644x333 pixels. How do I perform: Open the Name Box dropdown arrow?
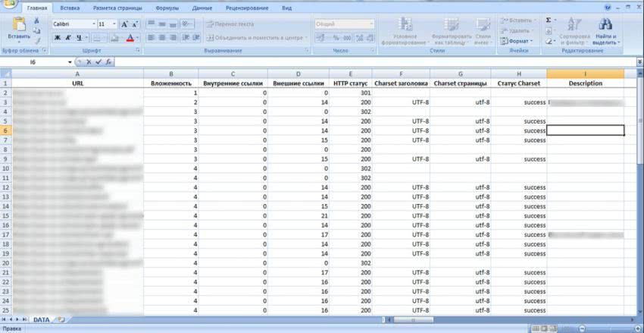point(70,62)
